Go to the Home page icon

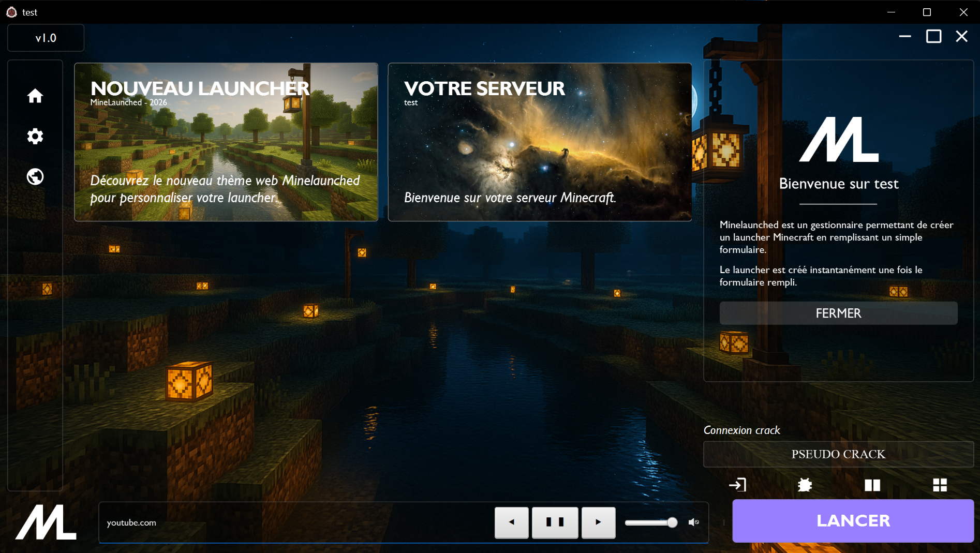pos(35,96)
